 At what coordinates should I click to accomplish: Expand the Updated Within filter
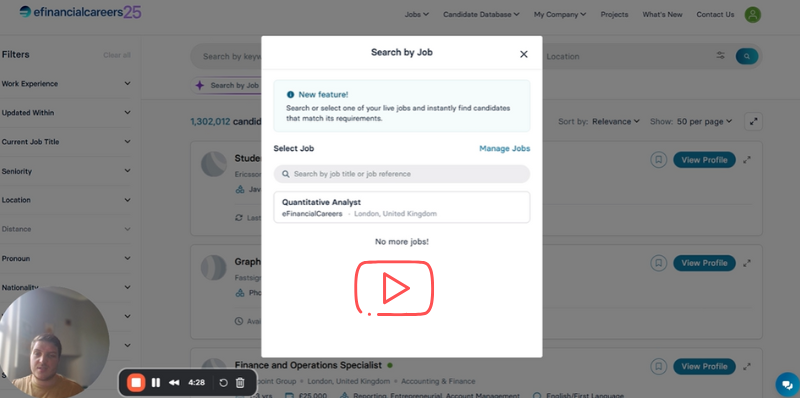click(66, 113)
